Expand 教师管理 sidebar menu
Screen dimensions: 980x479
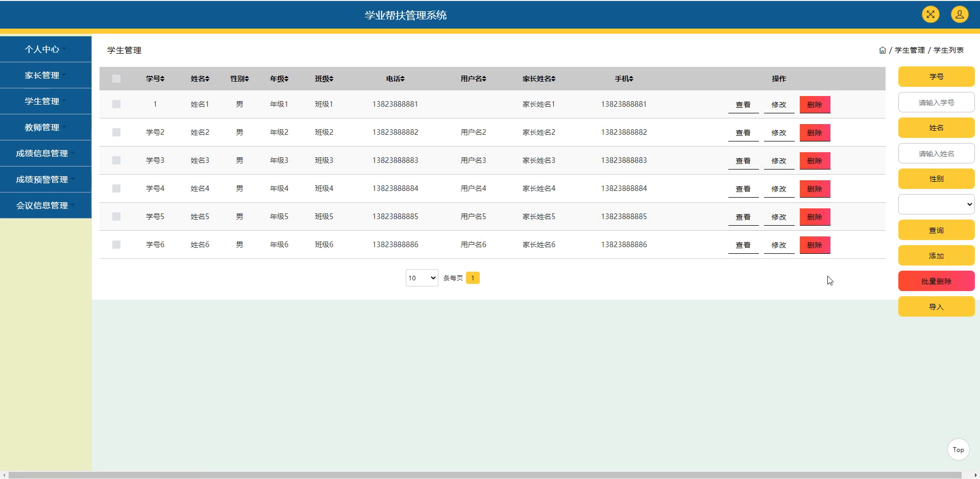coord(45,127)
